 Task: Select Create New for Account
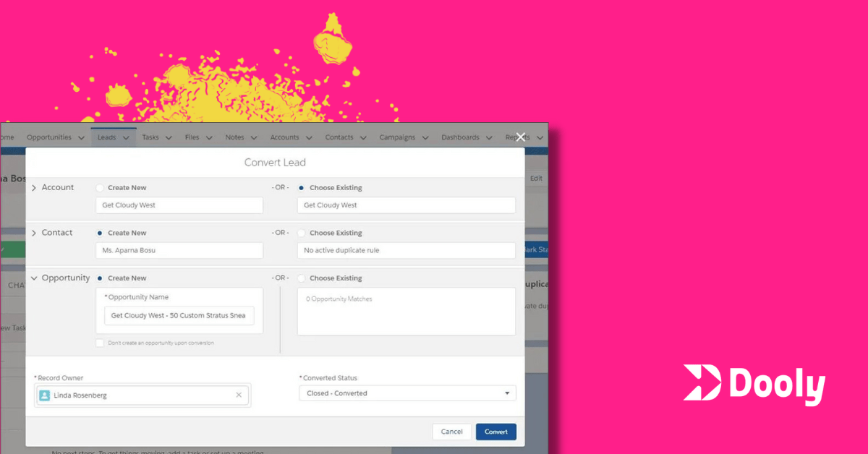pyautogui.click(x=98, y=187)
